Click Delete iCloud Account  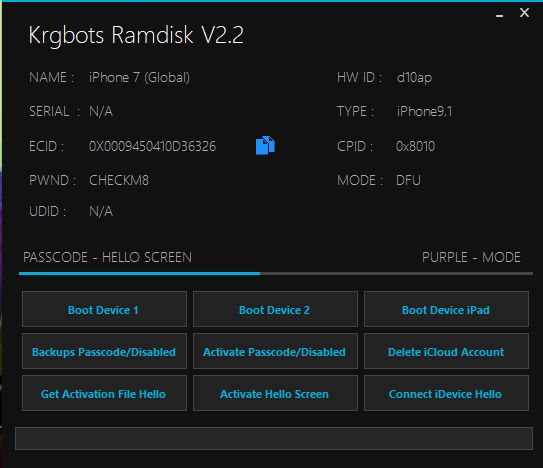click(x=446, y=351)
